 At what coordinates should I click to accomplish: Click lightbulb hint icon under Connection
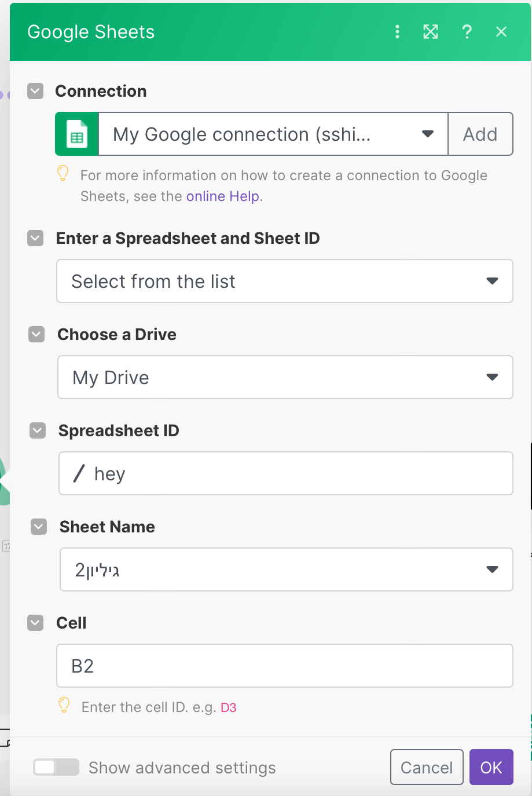tap(63, 173)
